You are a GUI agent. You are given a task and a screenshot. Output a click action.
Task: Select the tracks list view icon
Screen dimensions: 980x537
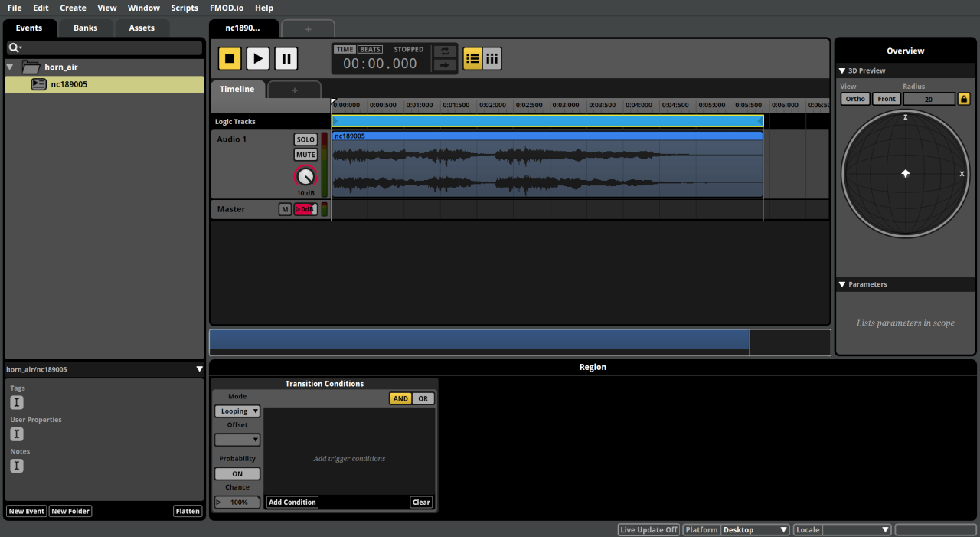(472, 58)
